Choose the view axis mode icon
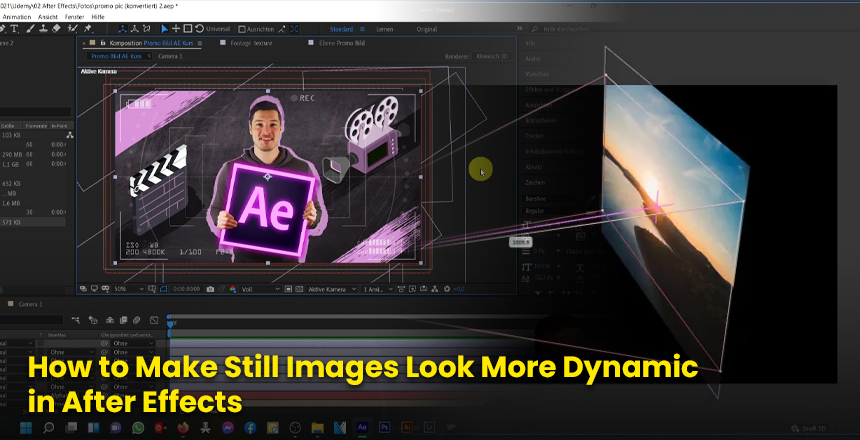 pos(146,29)
